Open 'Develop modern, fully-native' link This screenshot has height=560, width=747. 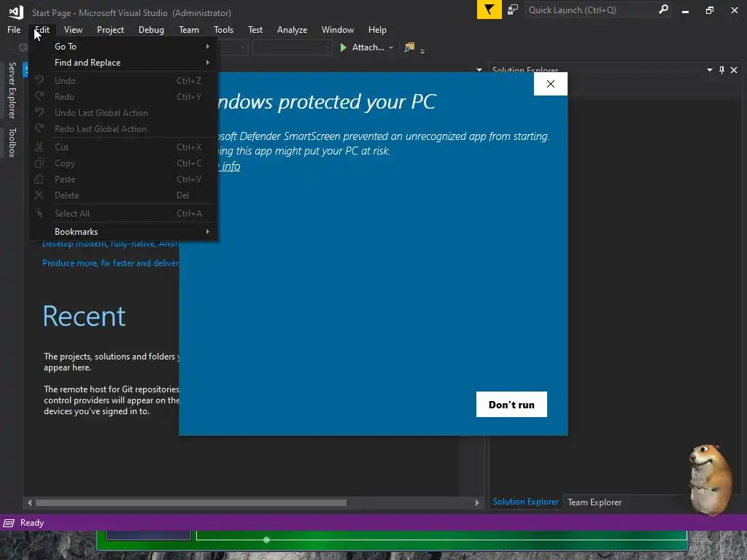(111, 244)
